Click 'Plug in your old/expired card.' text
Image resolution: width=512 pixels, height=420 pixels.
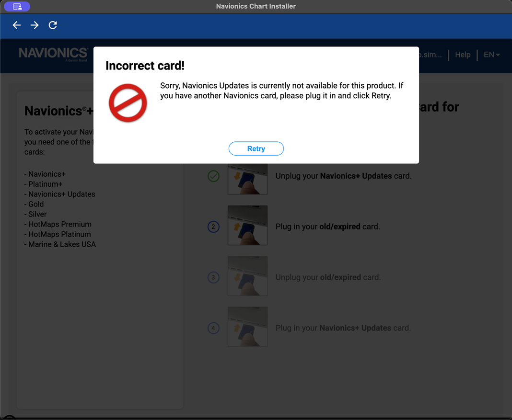coord(328,227)
